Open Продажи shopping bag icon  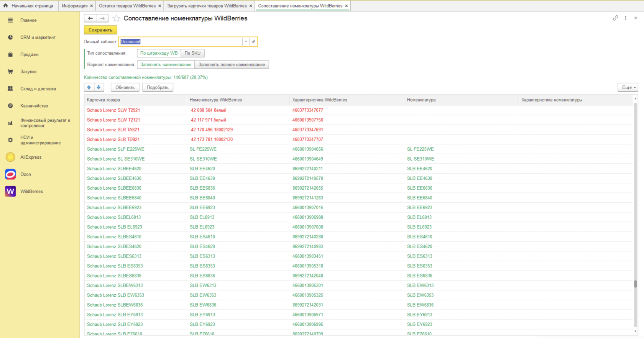point(10,54)
